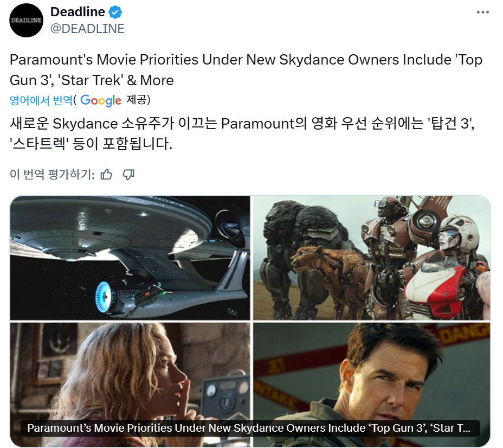Open the Star Trek Enterprise image
Viewport: 503px width, 448px height.
[130, 258]
